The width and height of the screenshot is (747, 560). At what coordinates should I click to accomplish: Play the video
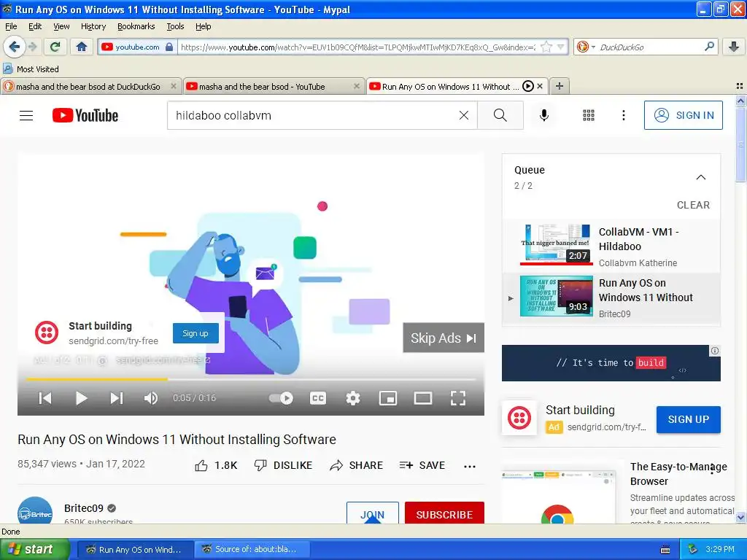tap(81, 398)
